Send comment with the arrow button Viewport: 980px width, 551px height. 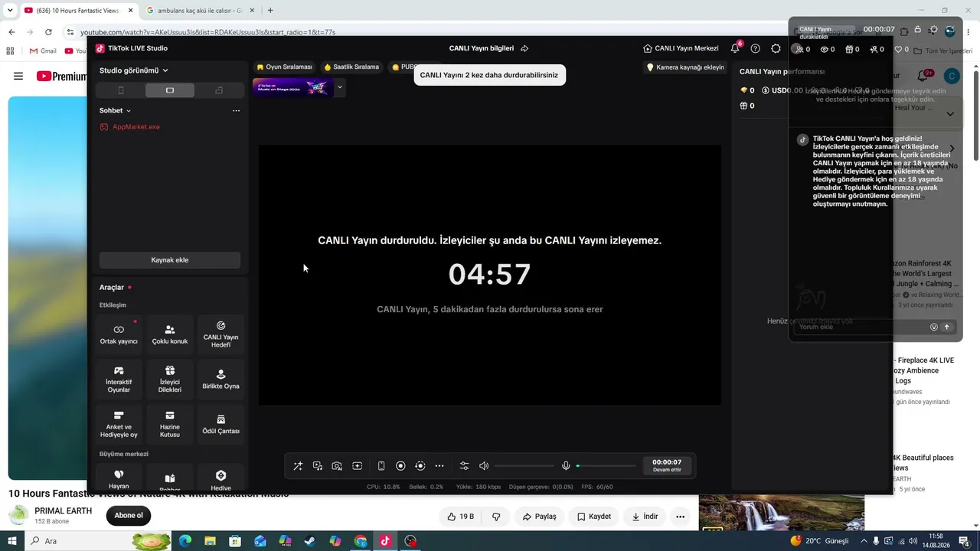point(946,327)
